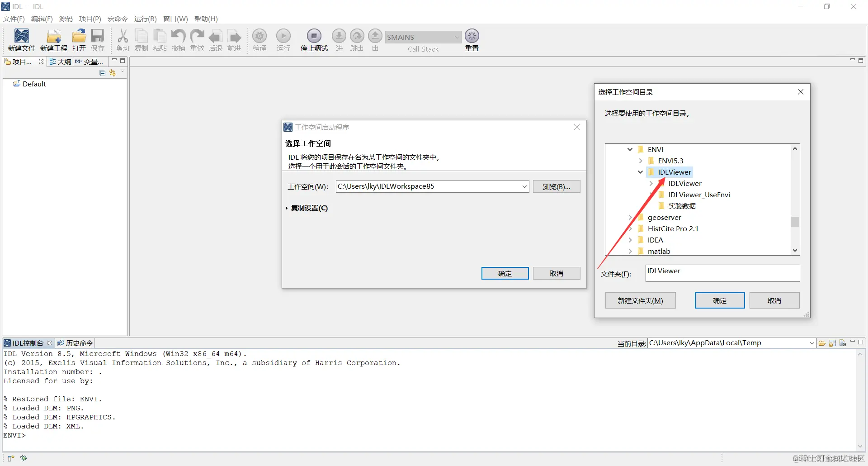This screenshot has height=466, width=868.
Task: Click link-with-editor icon in project panel
Action: pyautogui.click(x=113, y=73)
